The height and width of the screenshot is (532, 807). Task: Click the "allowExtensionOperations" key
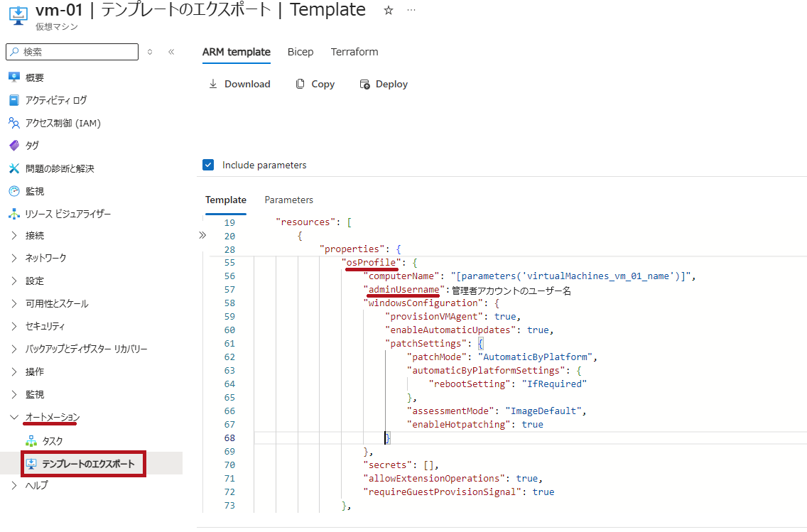coord(434,479)
